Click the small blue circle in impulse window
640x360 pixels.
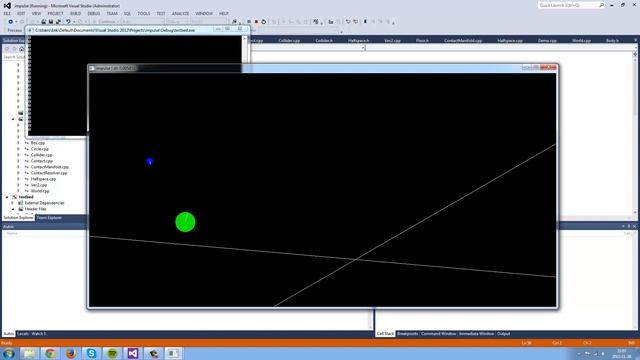(x=150, y=162)
